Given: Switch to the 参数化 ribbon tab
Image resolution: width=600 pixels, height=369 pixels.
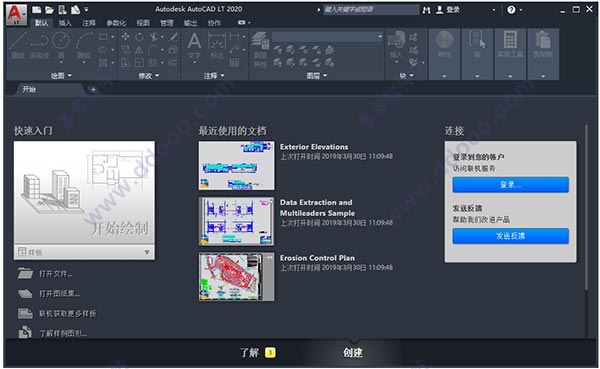Looking at the screenshot, I should coord(116,23).
